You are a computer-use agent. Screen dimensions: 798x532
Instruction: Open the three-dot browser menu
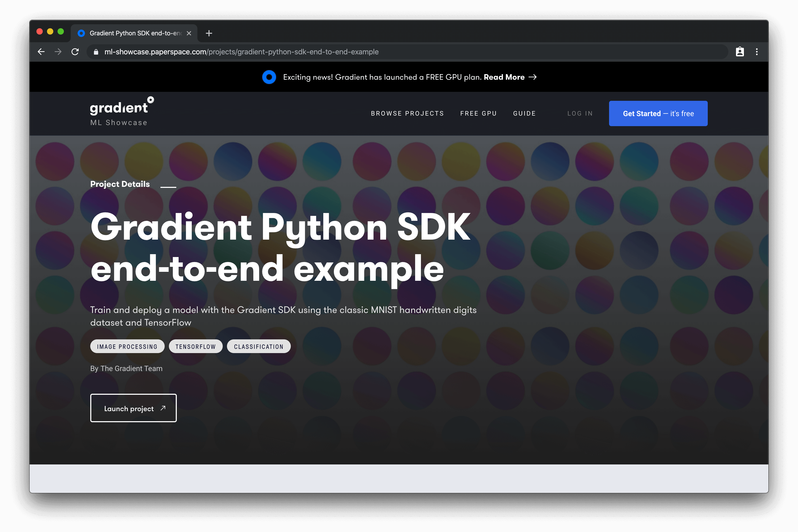(757, 51)
